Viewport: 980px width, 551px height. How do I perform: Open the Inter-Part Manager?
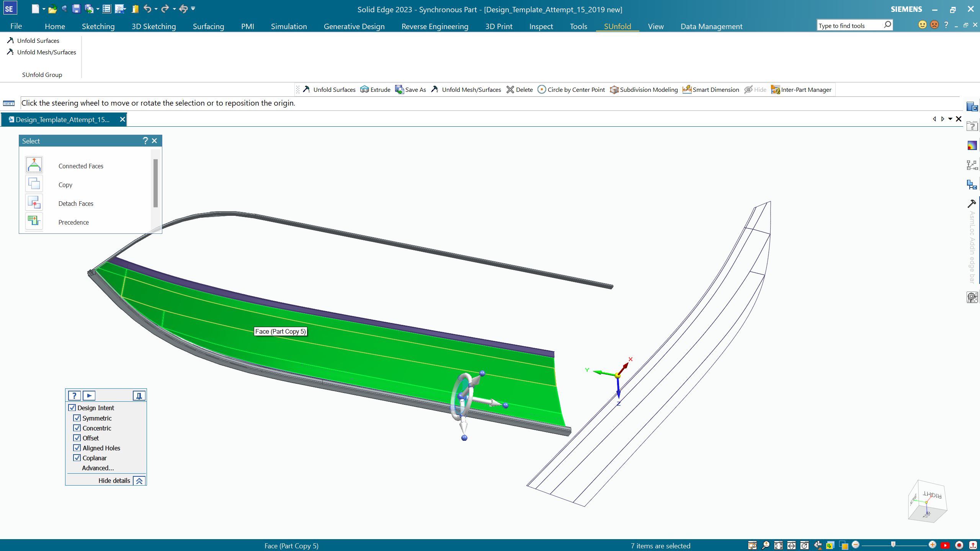point(801,90)
